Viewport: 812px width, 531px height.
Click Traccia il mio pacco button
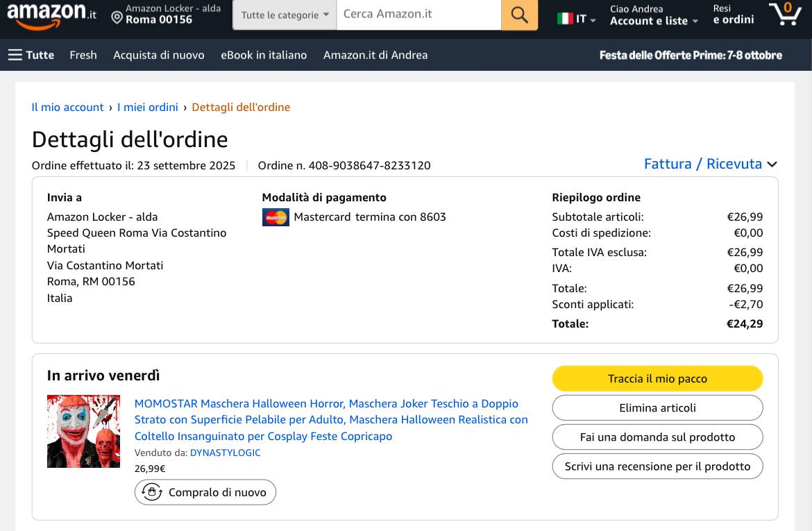click(x=657, y=379)
